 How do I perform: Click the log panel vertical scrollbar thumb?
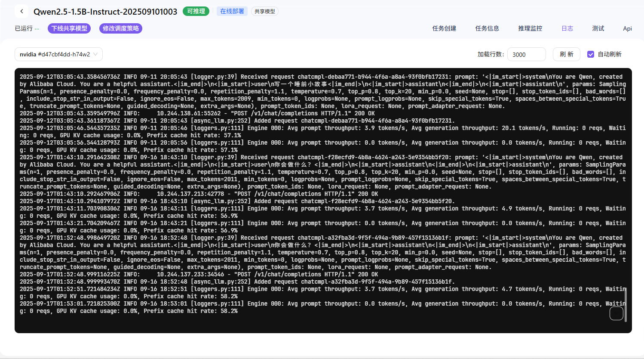click(626, 304)
